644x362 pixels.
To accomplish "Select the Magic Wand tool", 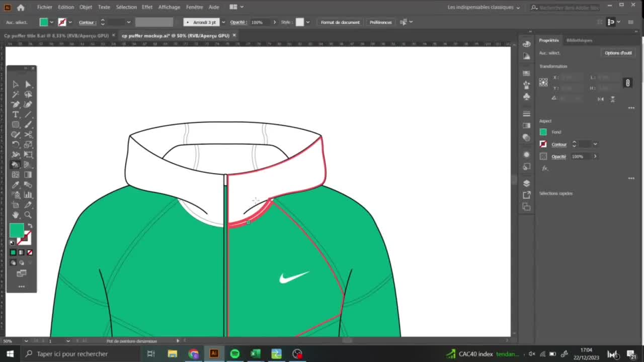I will (x=16, y=95).
